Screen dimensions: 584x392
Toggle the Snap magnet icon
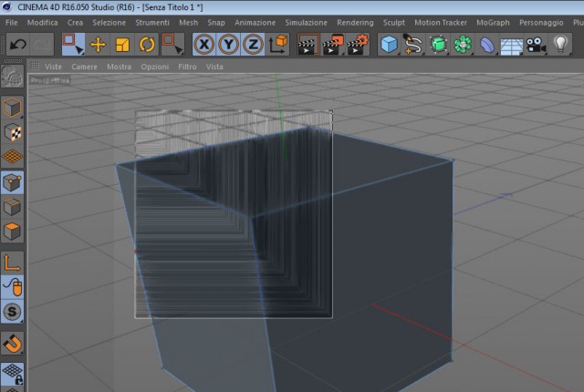pos(12,344)
